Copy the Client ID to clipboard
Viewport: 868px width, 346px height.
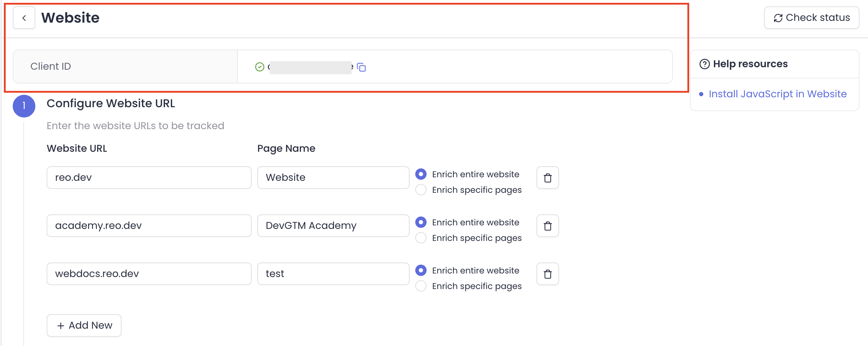361,67
